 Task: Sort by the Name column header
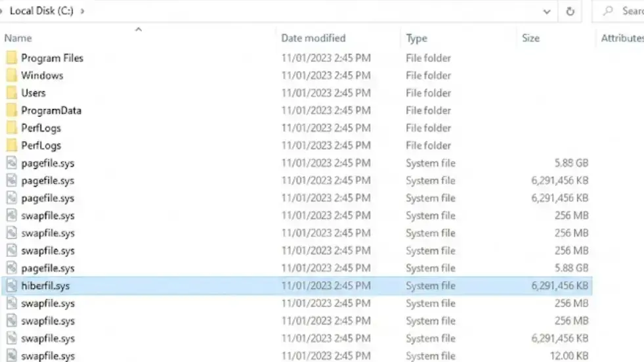[18, 38]
